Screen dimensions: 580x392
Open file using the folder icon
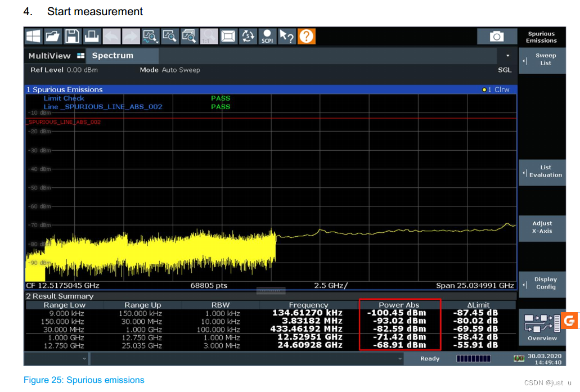[x=52, y=37]
